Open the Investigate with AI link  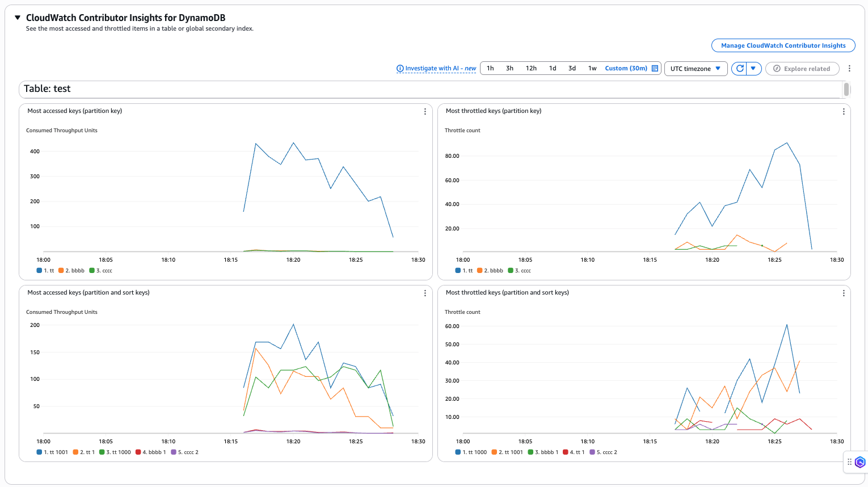(436, 68)
